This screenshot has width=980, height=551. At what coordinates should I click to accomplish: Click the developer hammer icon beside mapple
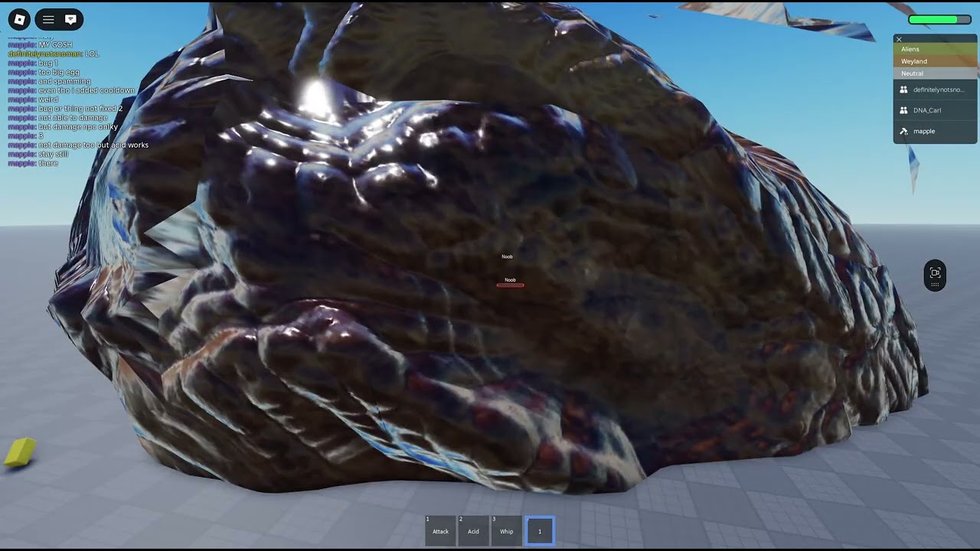click(x=903, y=131)
